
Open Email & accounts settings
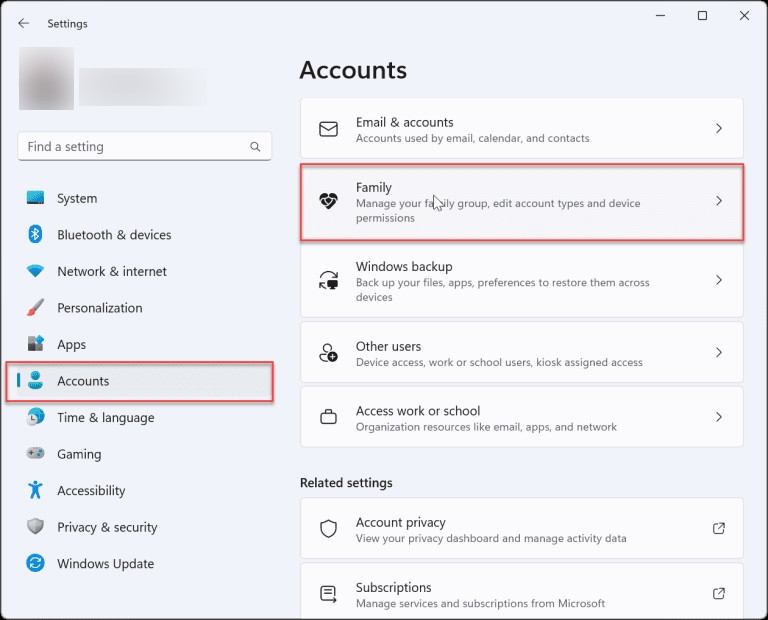(x=522, y=128)
